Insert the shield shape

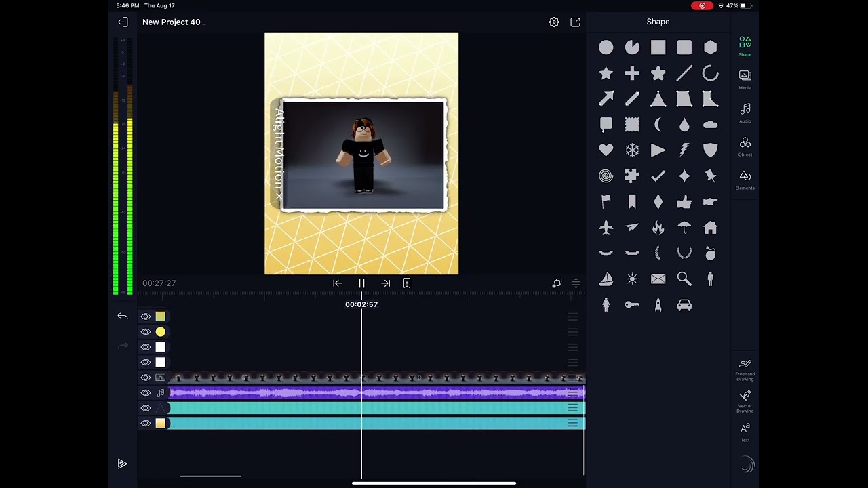pyautogui.click(x=710, y=150)
